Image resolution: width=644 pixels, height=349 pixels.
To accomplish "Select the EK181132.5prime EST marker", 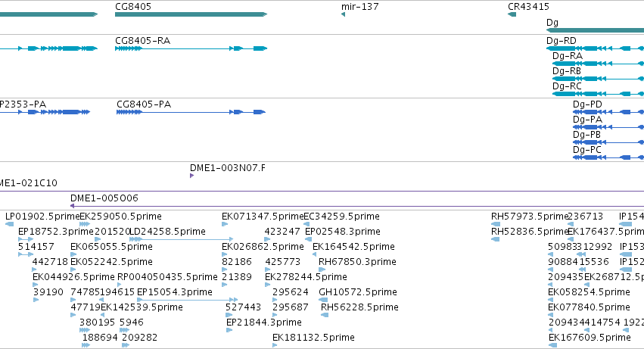I will (x=275, y=345).
